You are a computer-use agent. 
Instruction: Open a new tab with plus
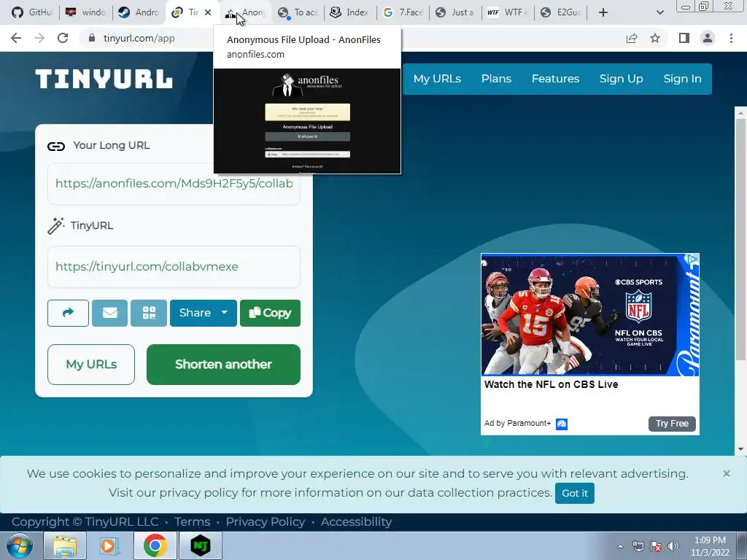603,12
